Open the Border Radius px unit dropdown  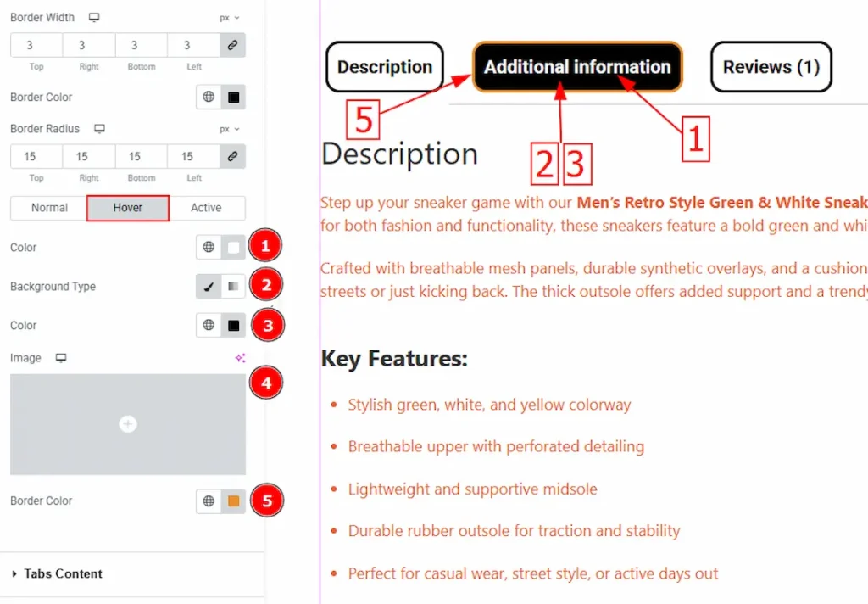pos(229,129)
